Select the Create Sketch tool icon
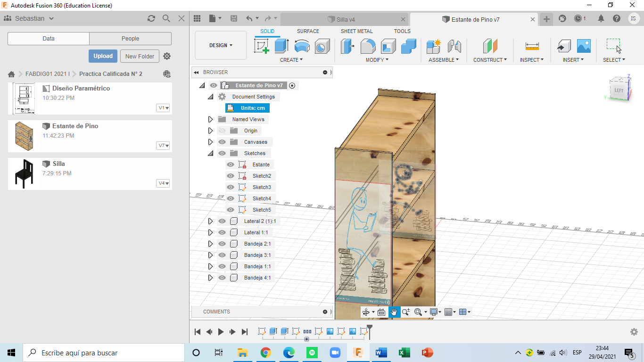Image resolution: width=644 pixels, height=362 pixels. [261, 46]
